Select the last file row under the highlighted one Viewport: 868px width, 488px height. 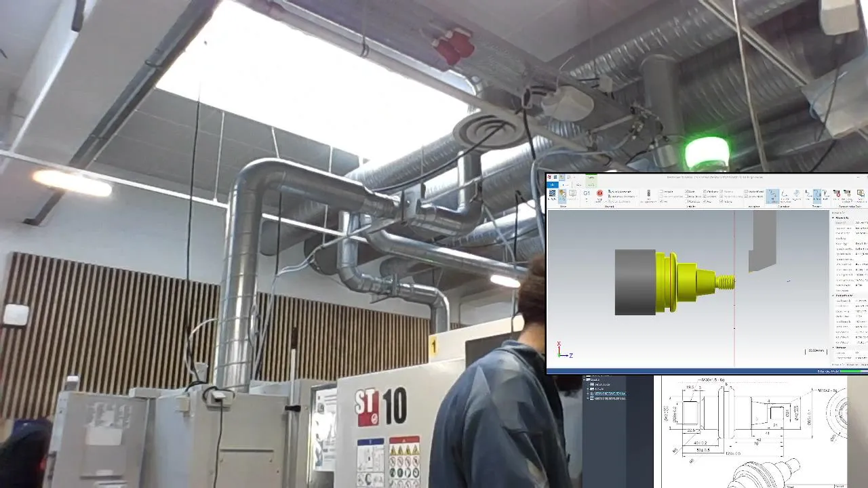tap(609, 399)
